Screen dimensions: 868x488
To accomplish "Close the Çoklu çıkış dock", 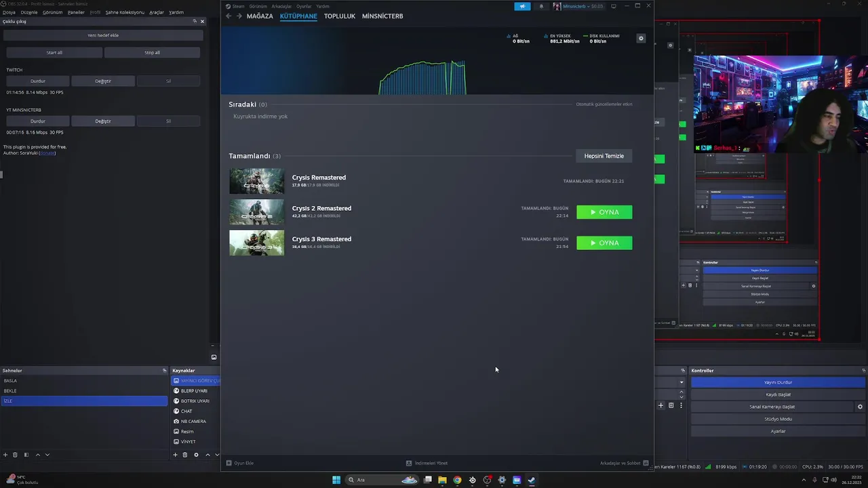I will coord(202,22).
